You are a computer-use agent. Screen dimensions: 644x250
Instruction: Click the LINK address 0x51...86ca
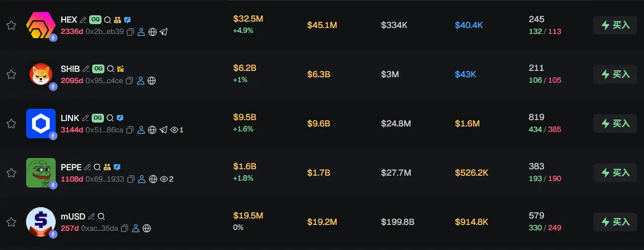(104, 130)
